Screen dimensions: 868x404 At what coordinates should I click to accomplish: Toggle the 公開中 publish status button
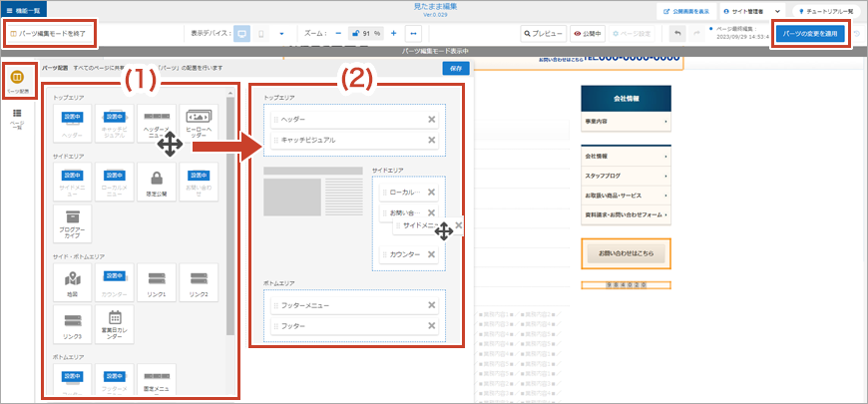589,33
